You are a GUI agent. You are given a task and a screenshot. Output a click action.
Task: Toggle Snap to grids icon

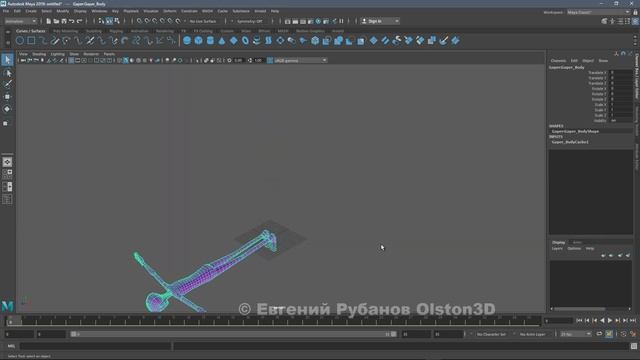140,21
